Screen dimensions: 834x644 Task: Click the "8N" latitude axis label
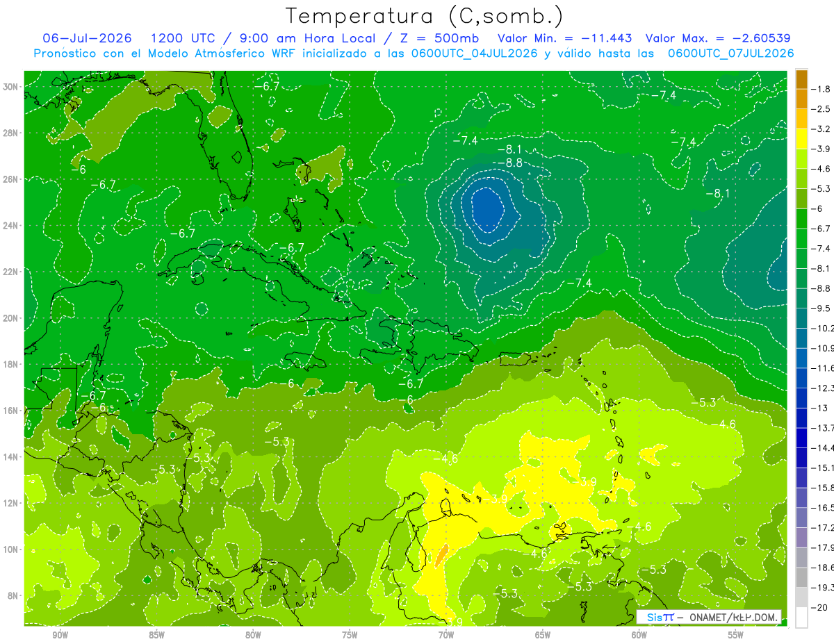pyautogui.click(x=14, y=596)
